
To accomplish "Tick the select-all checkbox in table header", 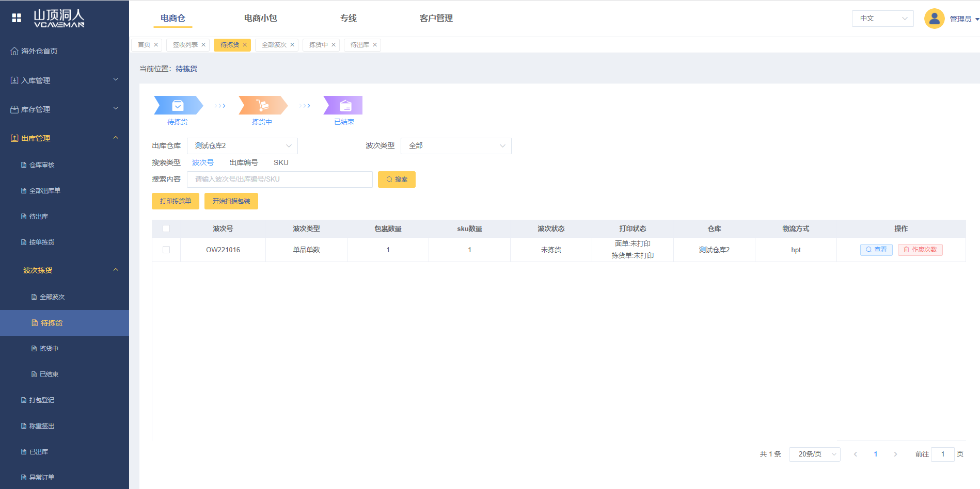I will [x=166, y=229].
